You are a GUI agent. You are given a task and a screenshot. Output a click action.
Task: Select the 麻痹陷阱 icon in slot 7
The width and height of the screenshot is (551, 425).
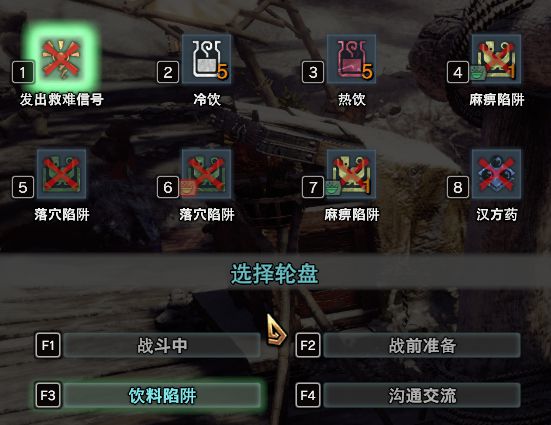click(x=351, y=174)
